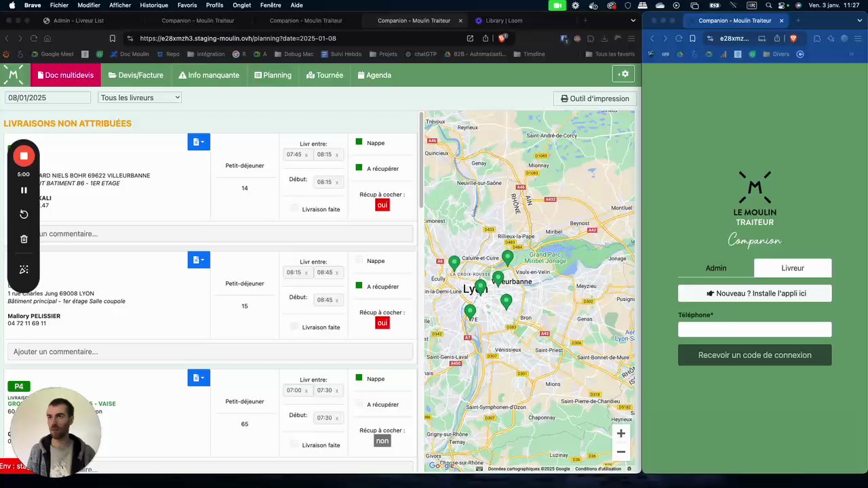The image size is (868, 488).
Task: Zoom out on the map
Action: pyautogui.click(x=620, y=452)
